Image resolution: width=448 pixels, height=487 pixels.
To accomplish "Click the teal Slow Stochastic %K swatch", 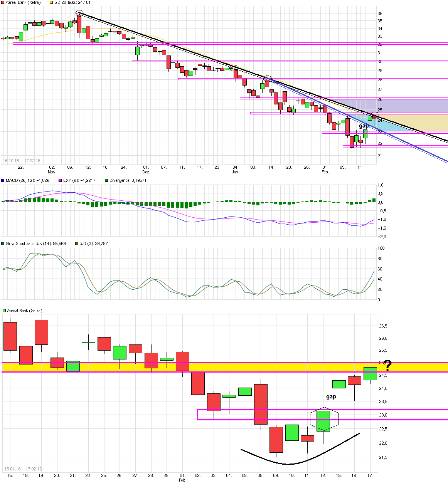I will tap(3, 243).
